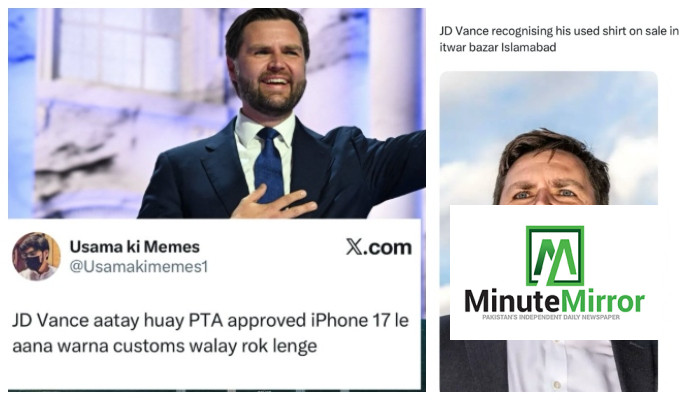
Task: Open the Usama ki Memes display name
Action: [x=135, y=246]
